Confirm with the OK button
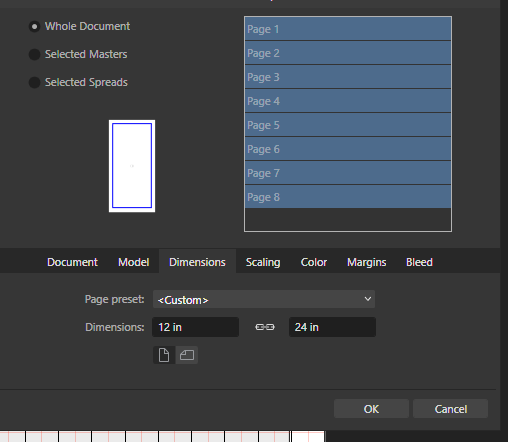 [x=371, y=409]
